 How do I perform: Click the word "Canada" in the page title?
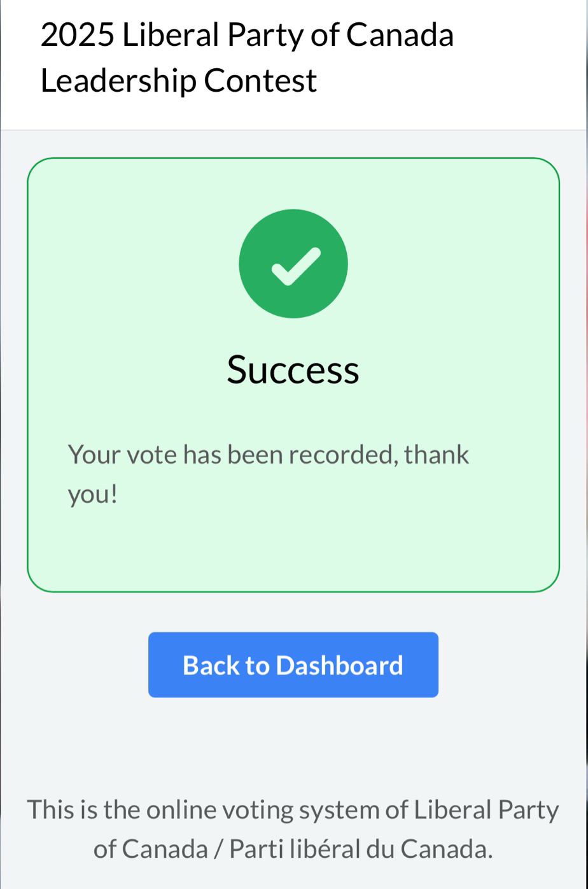pyautogui.click(x=400, y=35)
